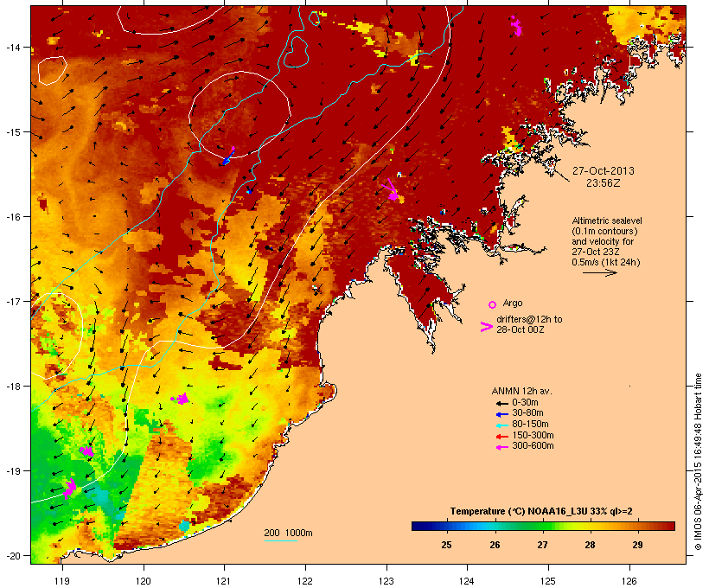Click the longitude axis label 121
Image resolution: width=709 pixels, height=588 pixels.
(x=224, y=581)
